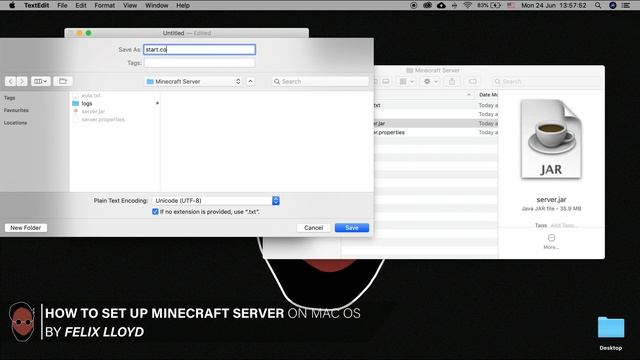Select the .jar file row in Finder
640x360 pixels.
[435, 123]
